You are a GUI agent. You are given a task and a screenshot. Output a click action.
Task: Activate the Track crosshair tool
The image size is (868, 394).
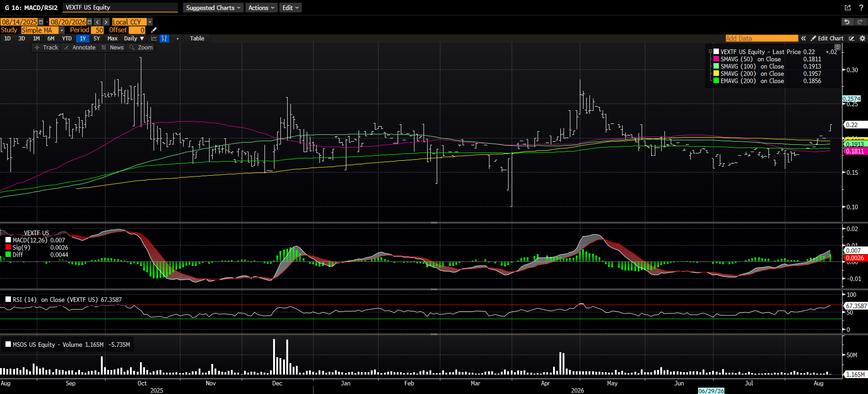(x=46, y=48)
